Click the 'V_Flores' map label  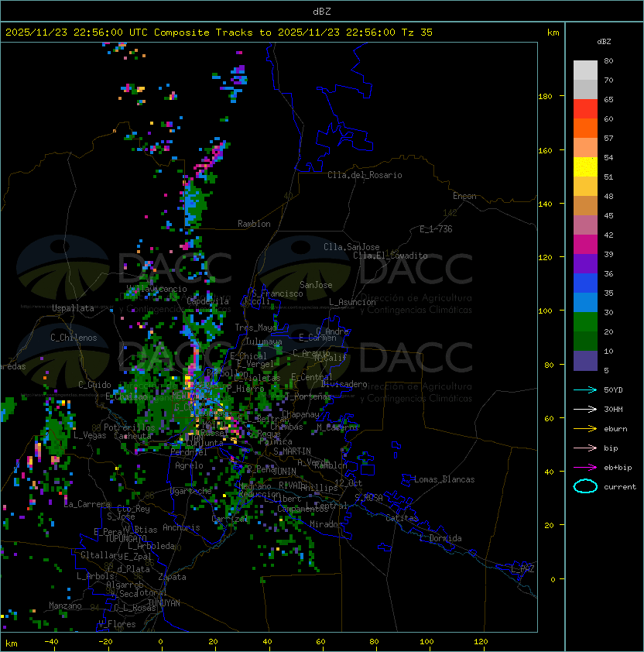tap(117, 624)
